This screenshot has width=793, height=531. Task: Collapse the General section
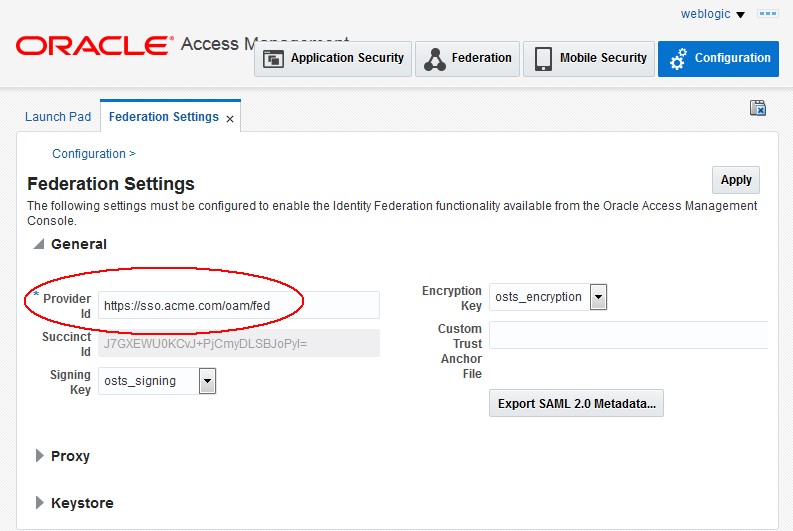pyautogui.click(x=39, y=244)
